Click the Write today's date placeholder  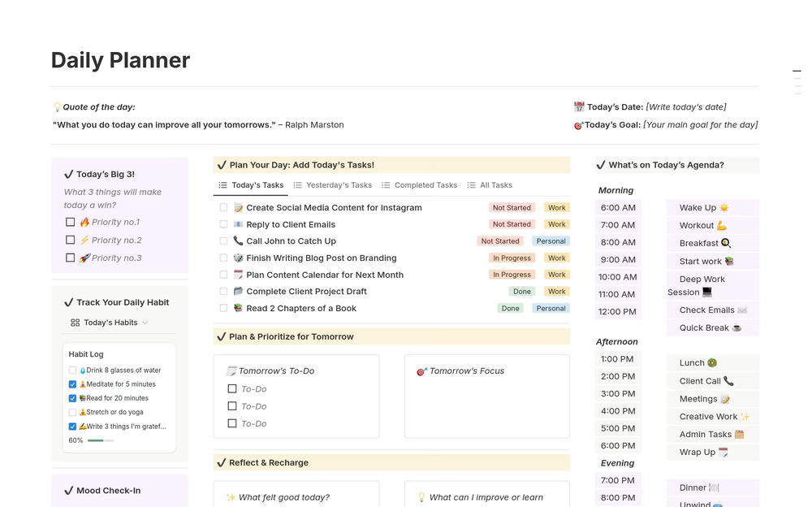pos(685,107)
